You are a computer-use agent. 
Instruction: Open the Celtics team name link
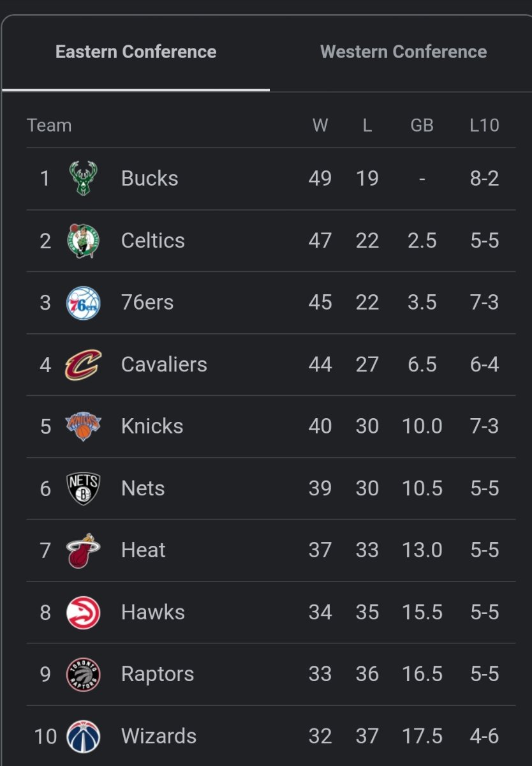coord(153,241)
